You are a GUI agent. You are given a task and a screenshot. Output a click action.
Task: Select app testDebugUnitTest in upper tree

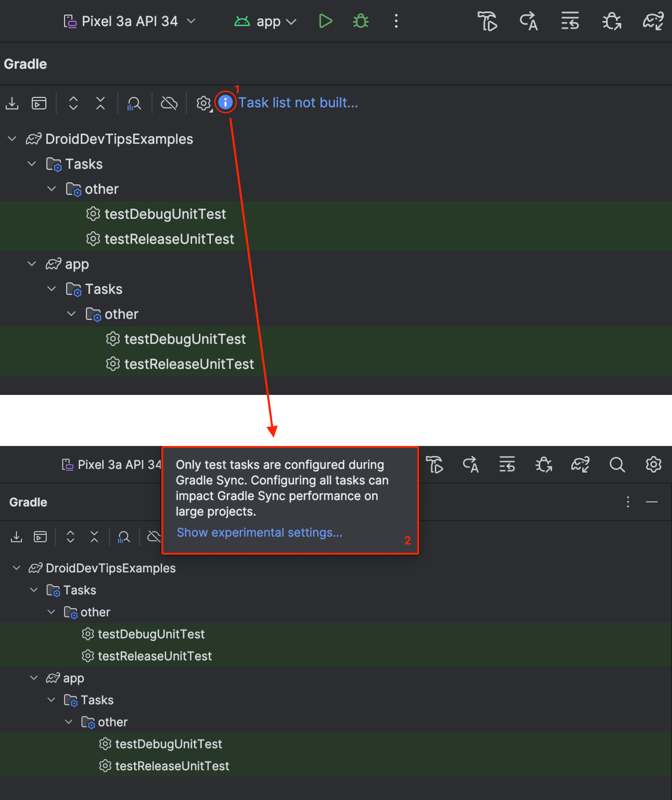pyautogui.click(x=336, y=339)
